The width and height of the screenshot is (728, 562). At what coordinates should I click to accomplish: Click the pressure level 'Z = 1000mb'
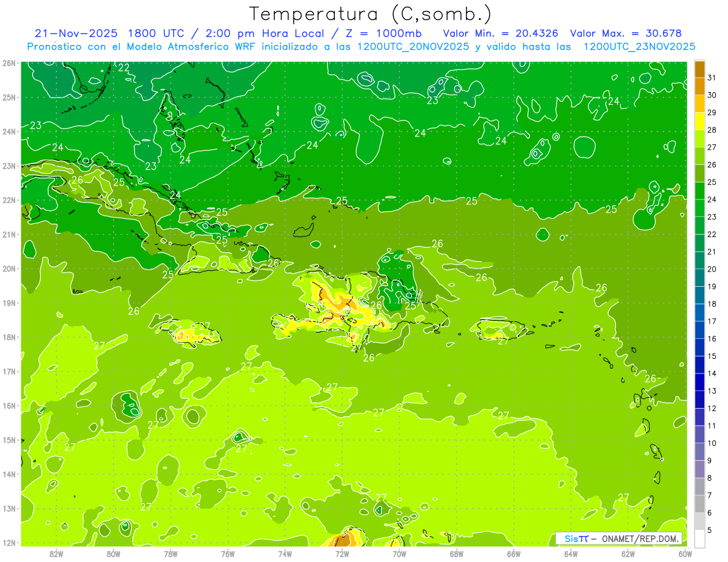383,33
